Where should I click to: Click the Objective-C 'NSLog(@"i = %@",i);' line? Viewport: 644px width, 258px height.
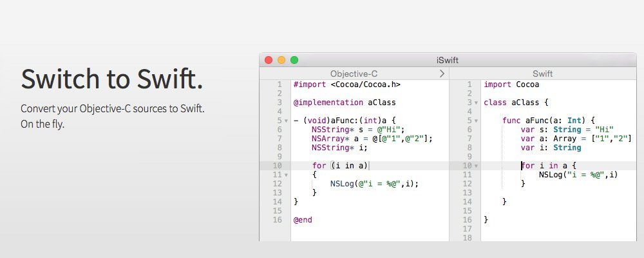375,184
